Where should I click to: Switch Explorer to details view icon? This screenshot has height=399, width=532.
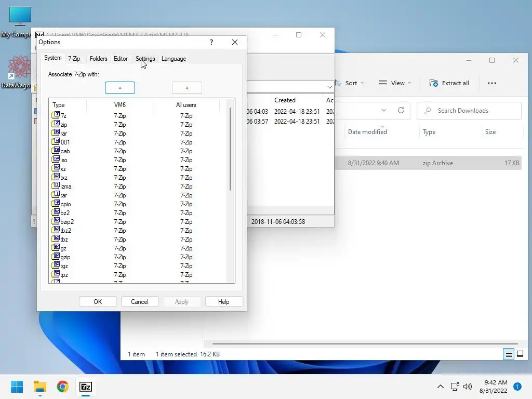pyautogui.click(x=509, y=354)
